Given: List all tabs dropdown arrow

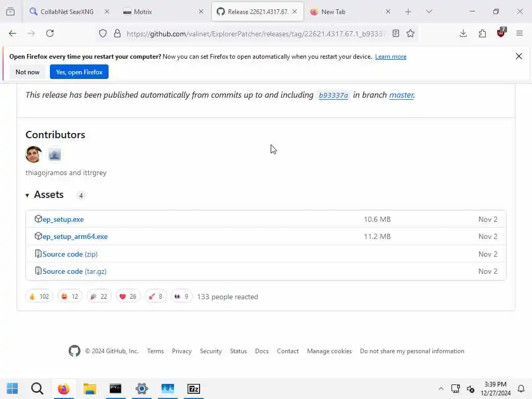Looking at the screenshot, I should [429, 12].
